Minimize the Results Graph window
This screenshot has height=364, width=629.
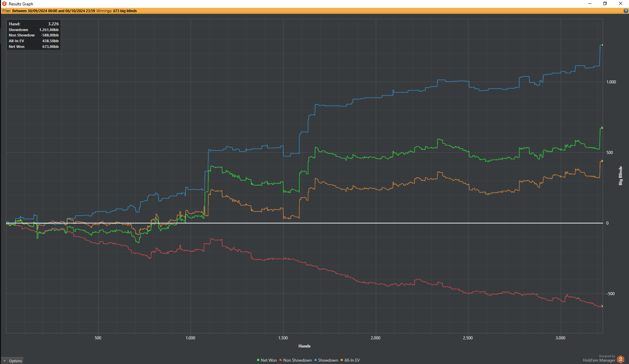[x=590, y=4]
